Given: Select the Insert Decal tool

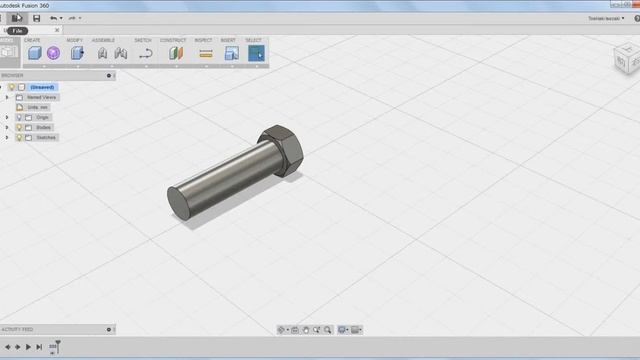Looking at the screenshot, I should coord(232,53).
